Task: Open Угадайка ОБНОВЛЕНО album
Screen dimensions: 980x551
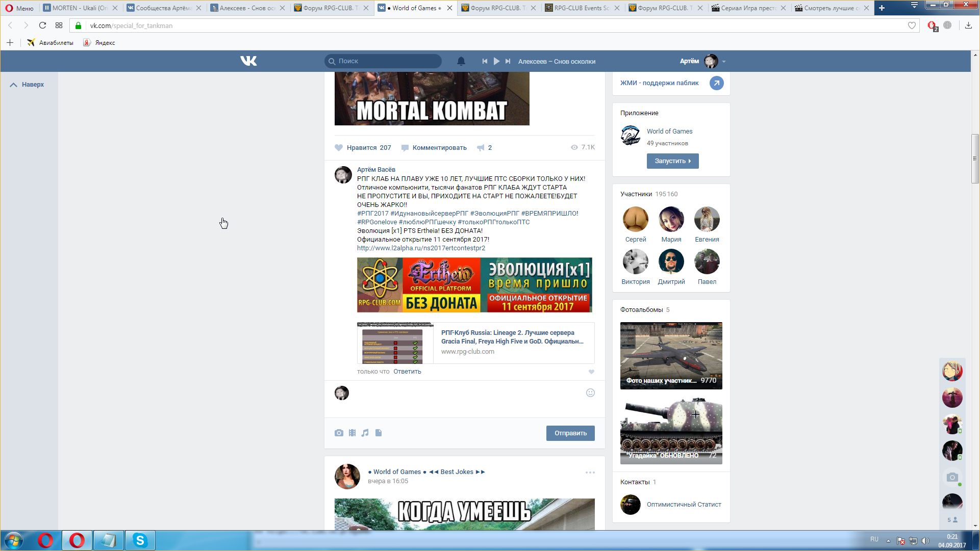Action: pyautogui.click(x=671, y=431)
